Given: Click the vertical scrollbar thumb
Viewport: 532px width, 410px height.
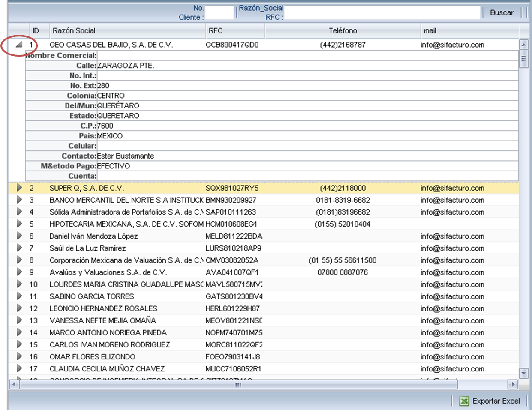Looking at the screenshot, I should [523, 59].
